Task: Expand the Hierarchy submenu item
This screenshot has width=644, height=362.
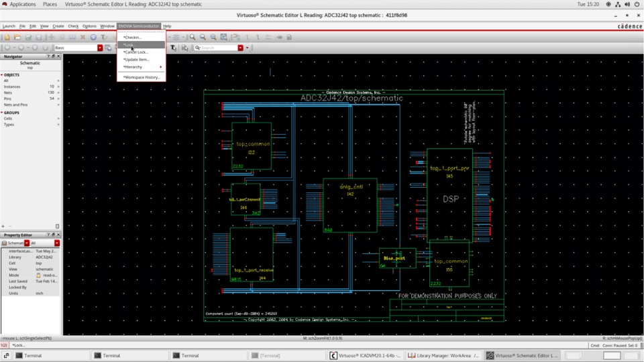Action: [142, 67]
